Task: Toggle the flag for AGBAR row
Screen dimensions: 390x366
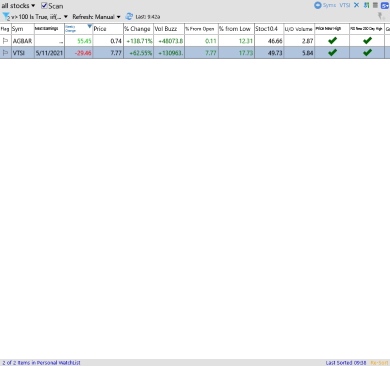Action: [5, 41]
